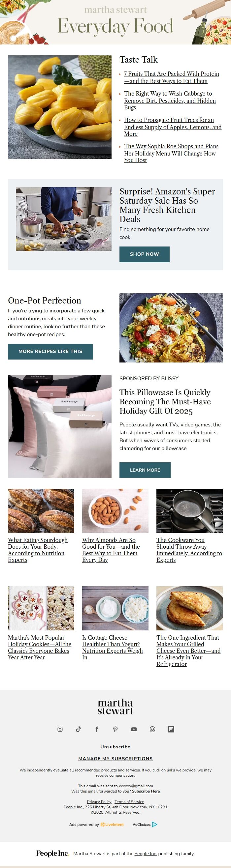
Task: Click the sourdough bread thumbnail
Action: pos(41,510)
